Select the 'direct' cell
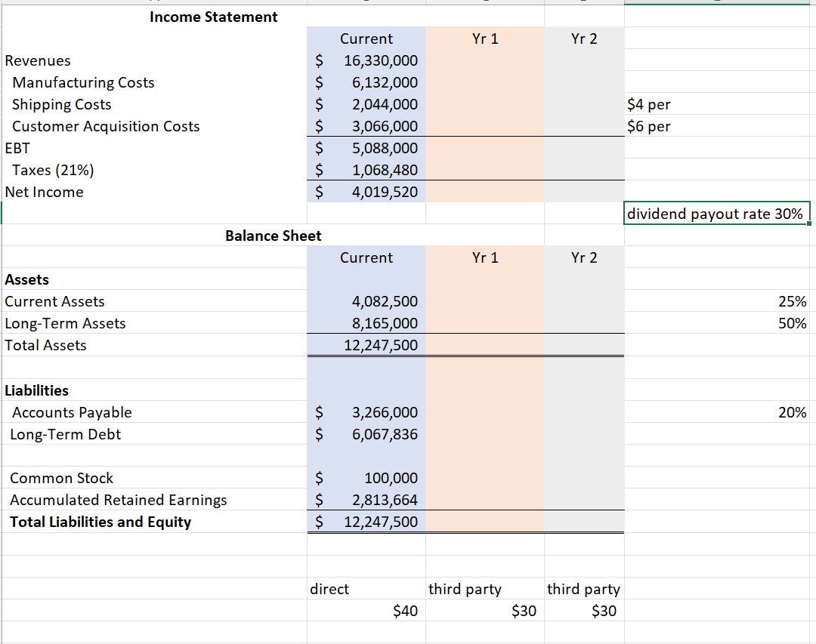Image resolution: width=816 pixels, height=644 pixels. click(366, 588)
